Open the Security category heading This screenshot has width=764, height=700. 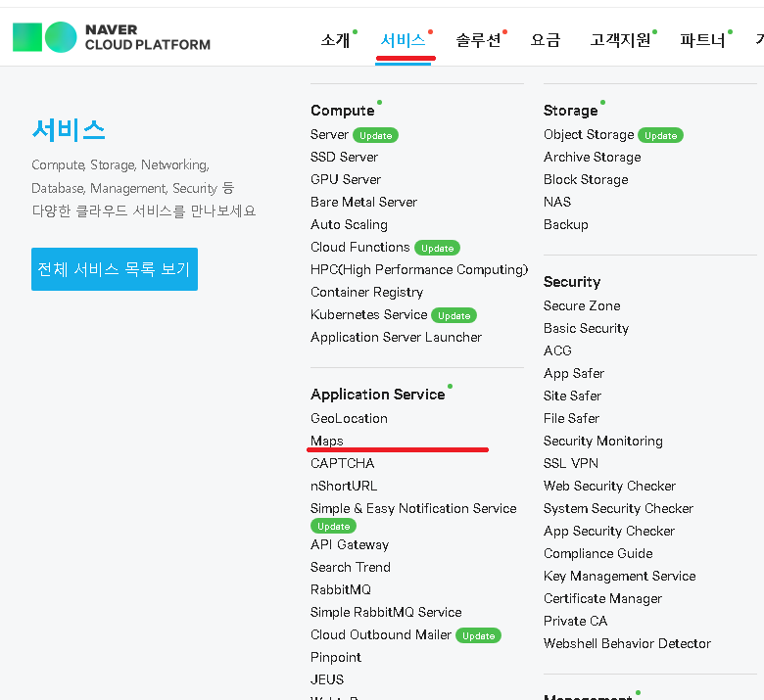[x=572, y=282]
